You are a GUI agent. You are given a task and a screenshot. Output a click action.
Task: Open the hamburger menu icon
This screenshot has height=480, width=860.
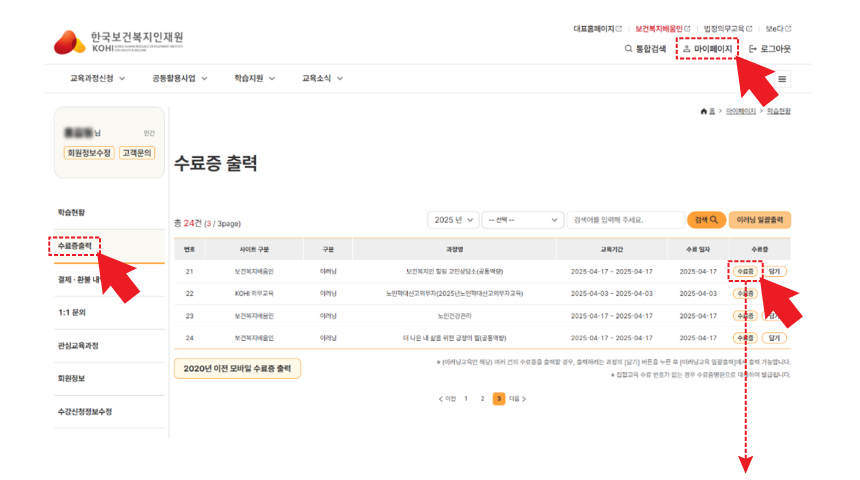(782, 79)
